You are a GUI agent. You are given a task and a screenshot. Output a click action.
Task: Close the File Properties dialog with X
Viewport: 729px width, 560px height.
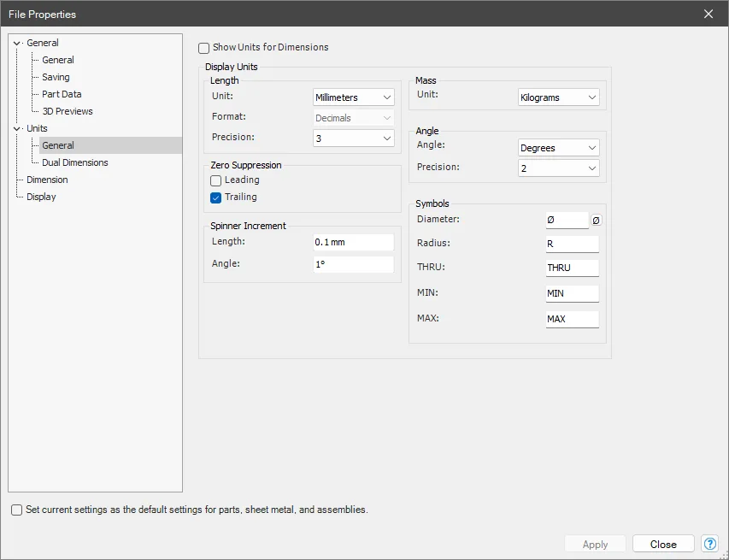(x=708, y=14)
